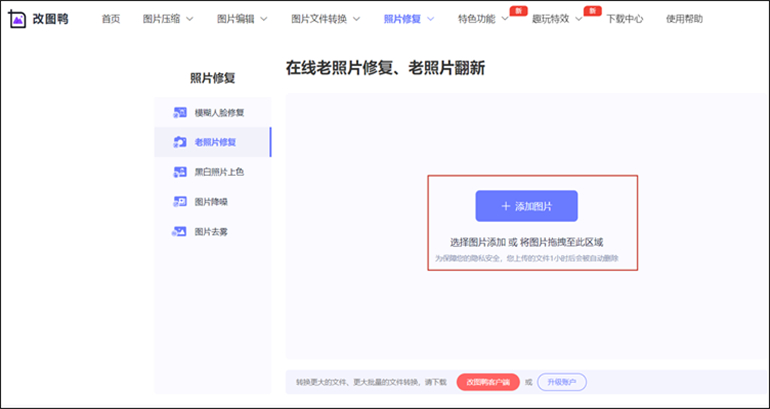Open the 下载中心 menu item
This screenshot has height=409, width=770.
[625, 20]
